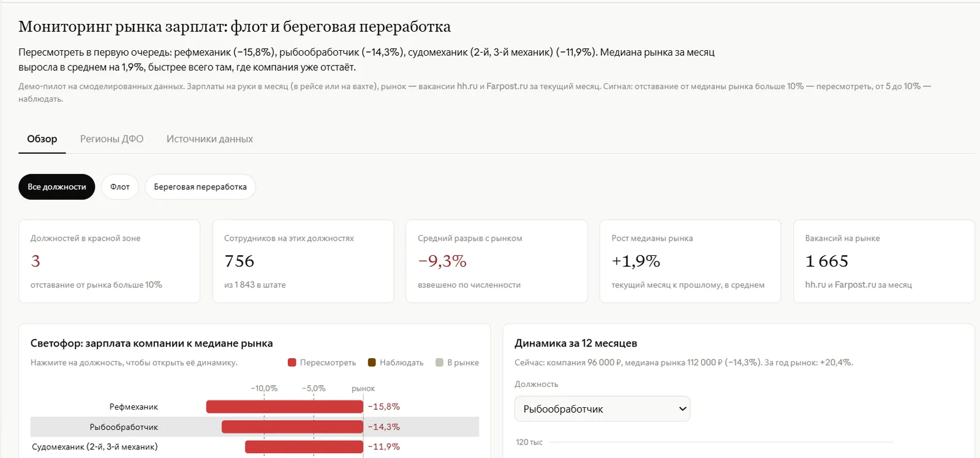Click the −5,0% axis tick label
The image size is (980, 458).
tap(314, 388)
